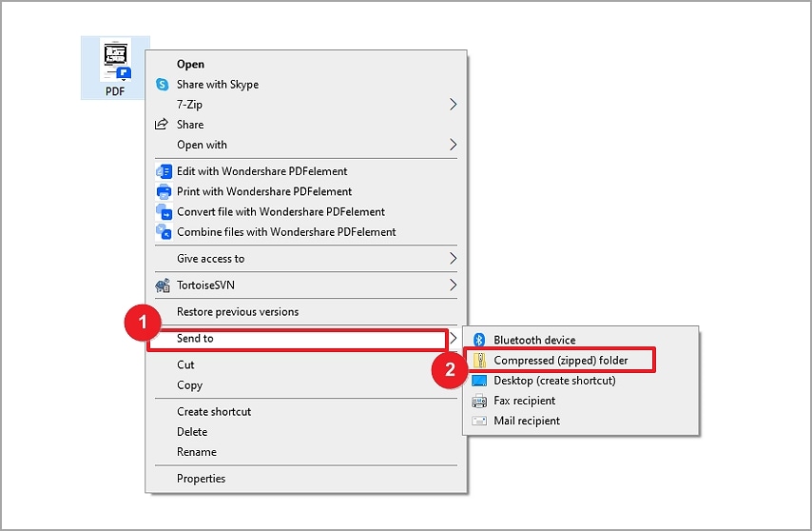Click the Share arrow icon
Screen dimensions: 812x531
pyautogui.click(x=162, y=125)
